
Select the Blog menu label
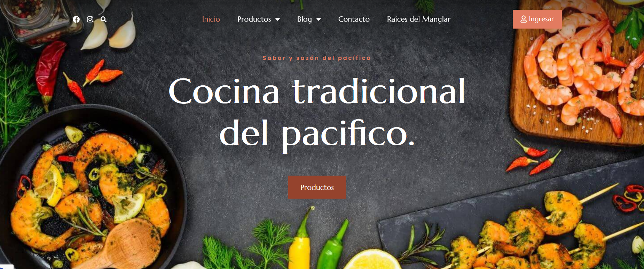click(x=305, y=19)
